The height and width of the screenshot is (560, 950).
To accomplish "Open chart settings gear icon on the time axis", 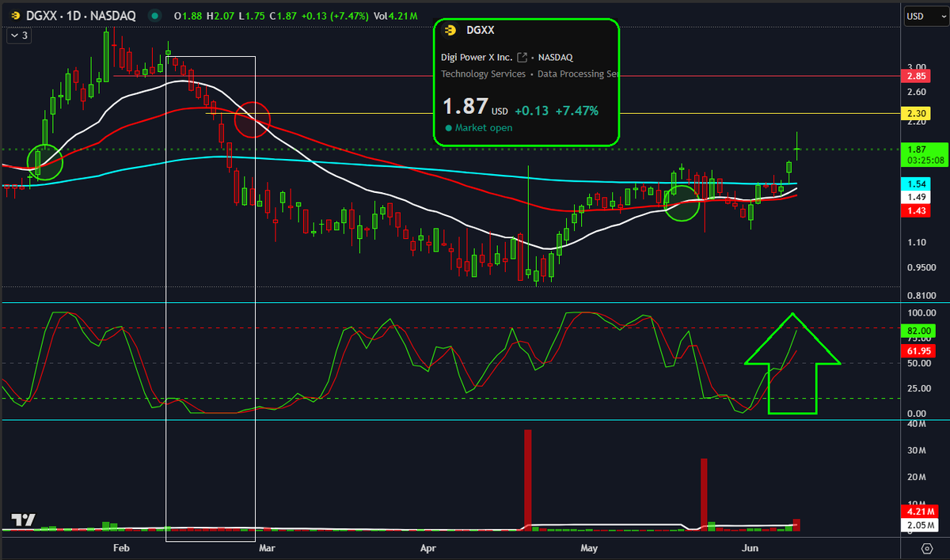I will point(927,547).
